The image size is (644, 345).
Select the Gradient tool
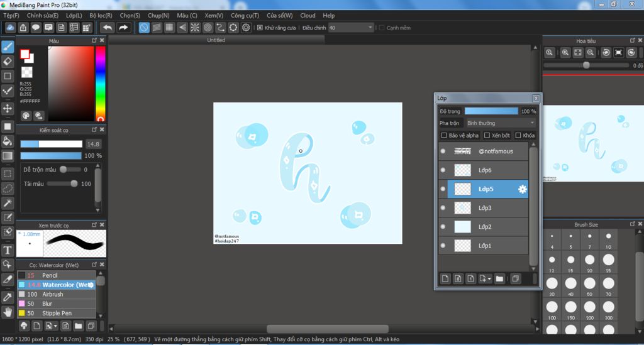click(8, 156)
